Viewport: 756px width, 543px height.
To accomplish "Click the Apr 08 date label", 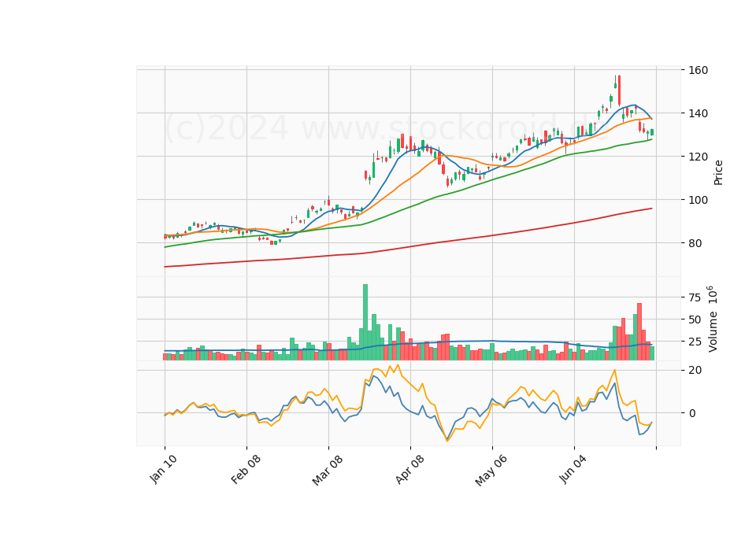I will pyautogui.click(x=409, y=469).
